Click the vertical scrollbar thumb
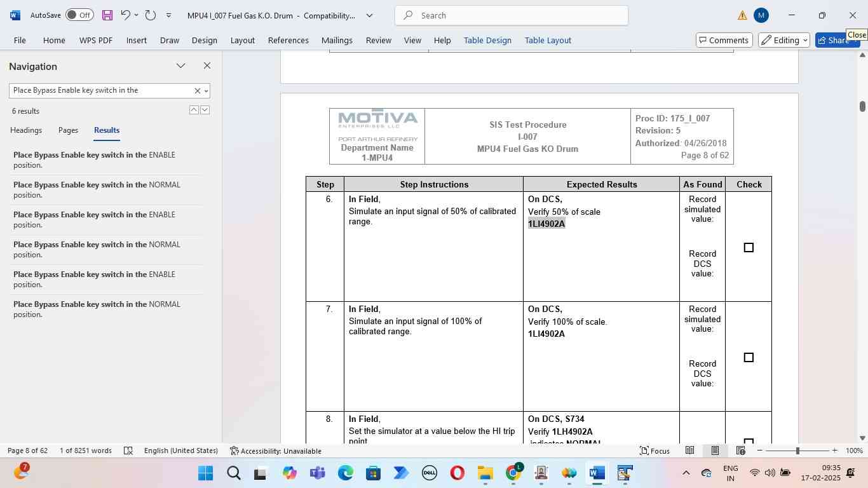 [x=862, y=106]
